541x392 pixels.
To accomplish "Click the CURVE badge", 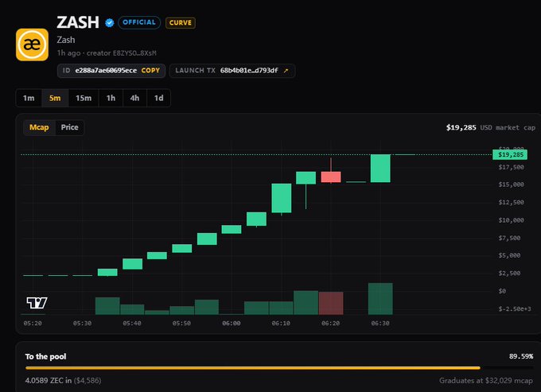I will point(181,23).
